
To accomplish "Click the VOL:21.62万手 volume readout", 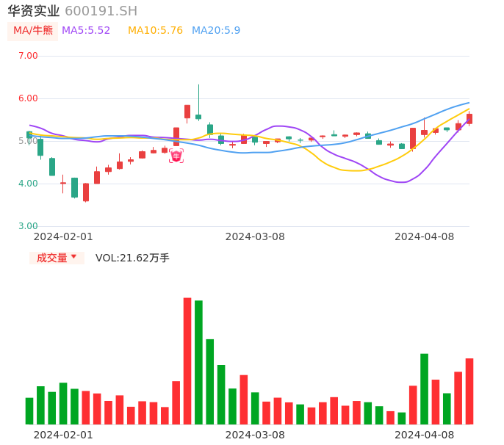I will click(x=132, y=258).
